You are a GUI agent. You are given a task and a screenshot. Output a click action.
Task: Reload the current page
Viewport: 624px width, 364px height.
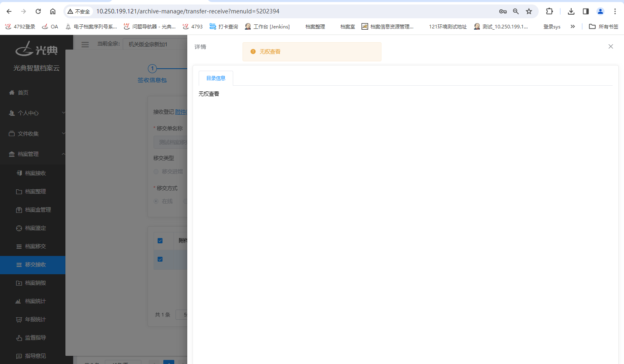coord(38,11)
